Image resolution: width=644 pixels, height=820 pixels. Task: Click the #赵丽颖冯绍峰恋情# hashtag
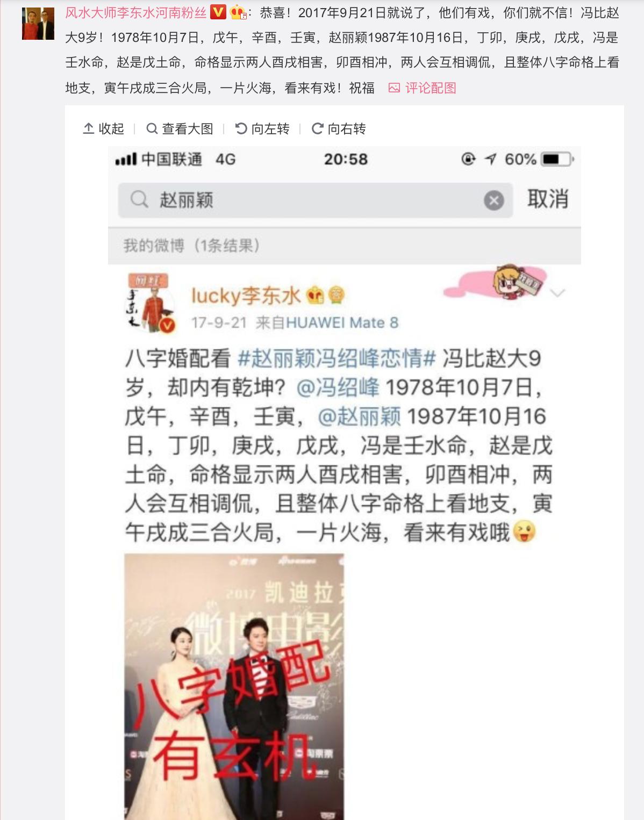pyautogui.click(x=337, y=358)
